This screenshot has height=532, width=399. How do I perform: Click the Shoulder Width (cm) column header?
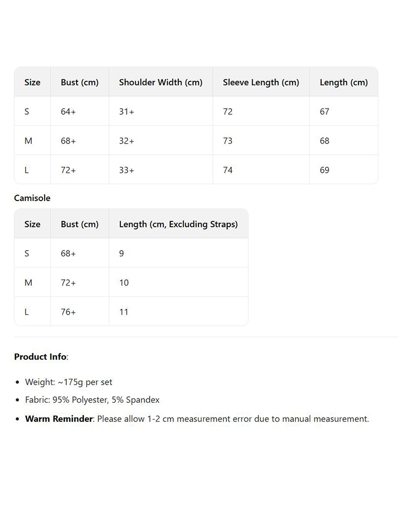(161, 82)
